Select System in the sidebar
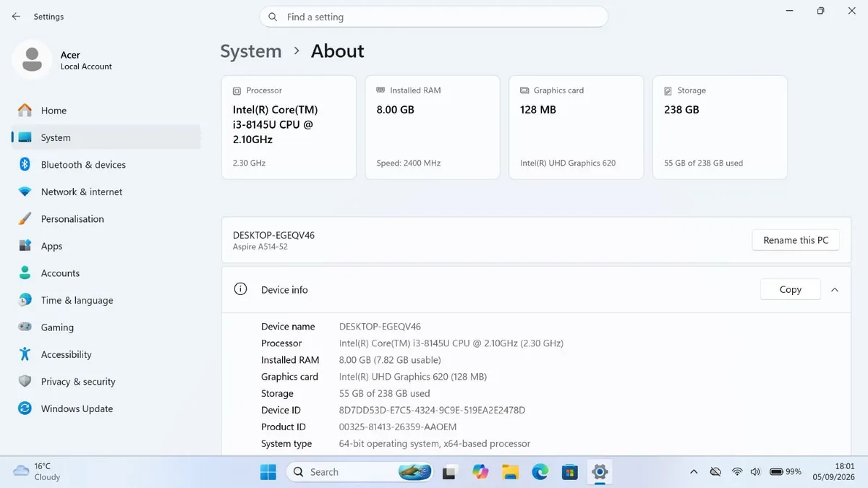 tap(106, 137)
